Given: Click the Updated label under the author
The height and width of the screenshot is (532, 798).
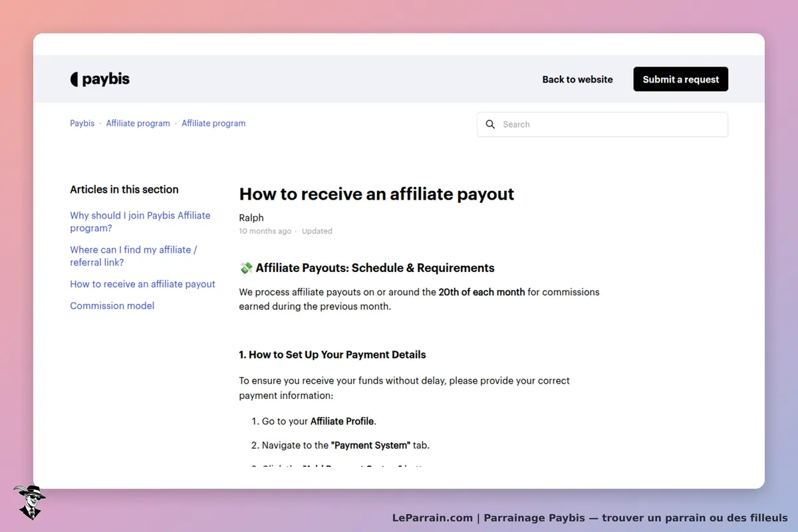Looking at the screenshot, I should pyautogui.click(x=317, y=231).
